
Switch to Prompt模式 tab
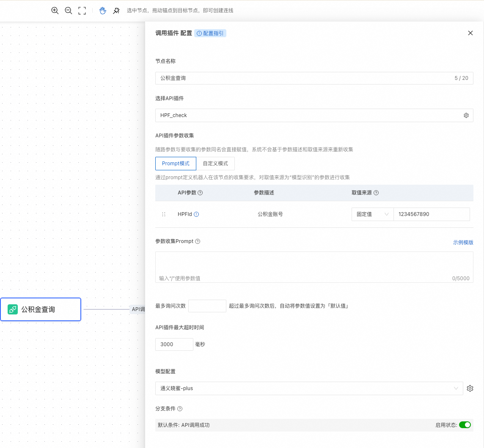tap(176, 164)
